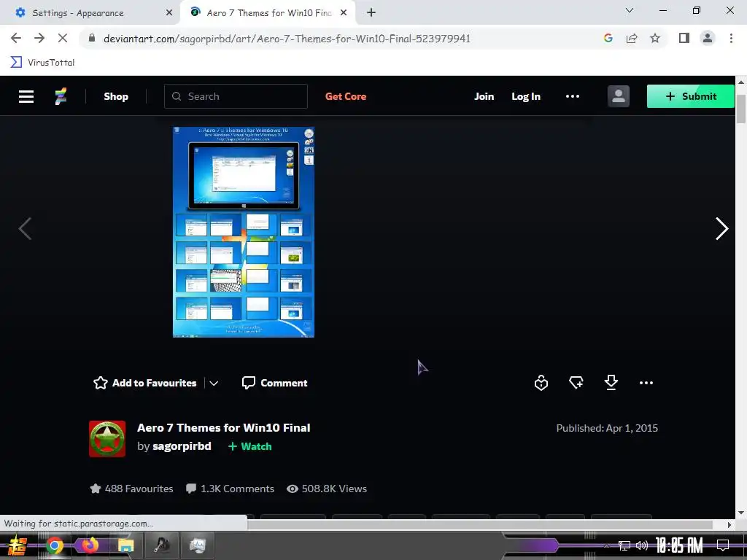
Task: Focus the DeviantArt Search field
Action: [x=236, y=96]
